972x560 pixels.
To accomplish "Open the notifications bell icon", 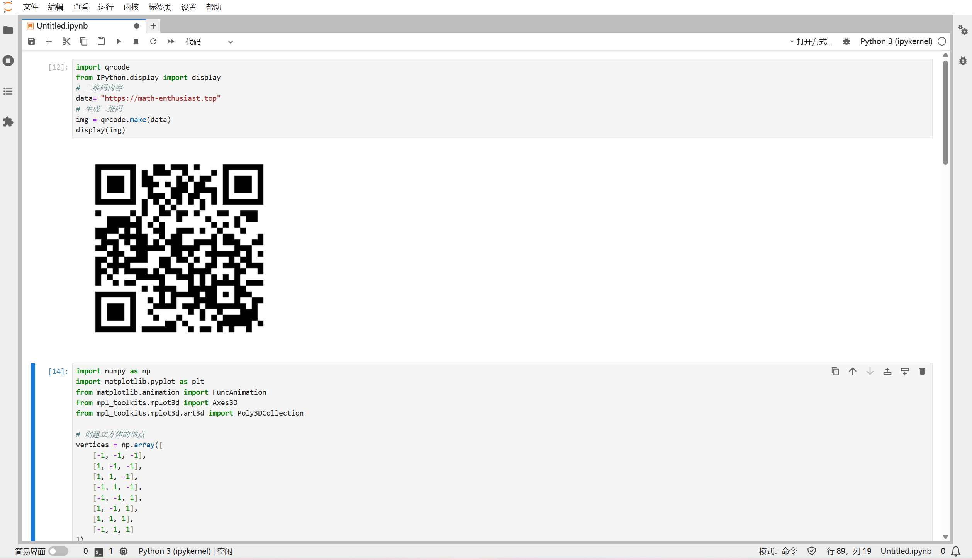I will coord(956,552).
